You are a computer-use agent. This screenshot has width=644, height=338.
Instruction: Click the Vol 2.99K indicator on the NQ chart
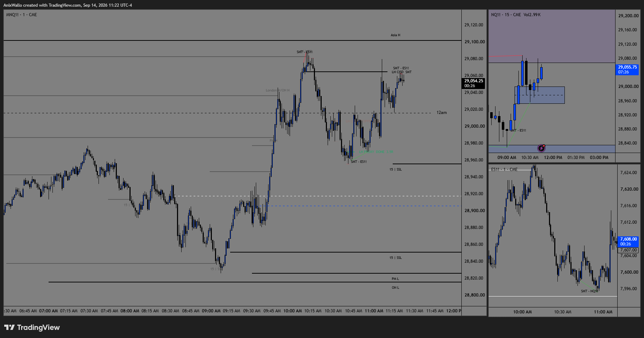[x=532, y=15]
